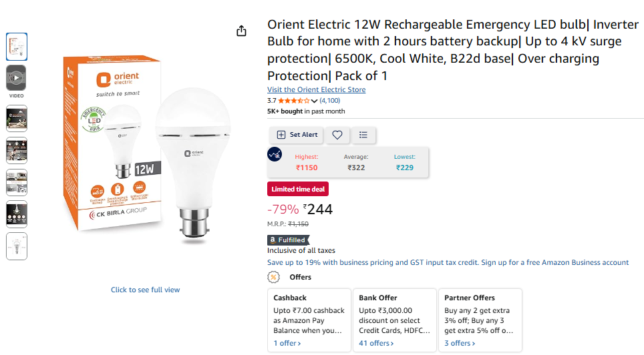The height and width of the screenshot is (355, 644).
Task: Visit the Orient Electric Store link
Action: 316,89
